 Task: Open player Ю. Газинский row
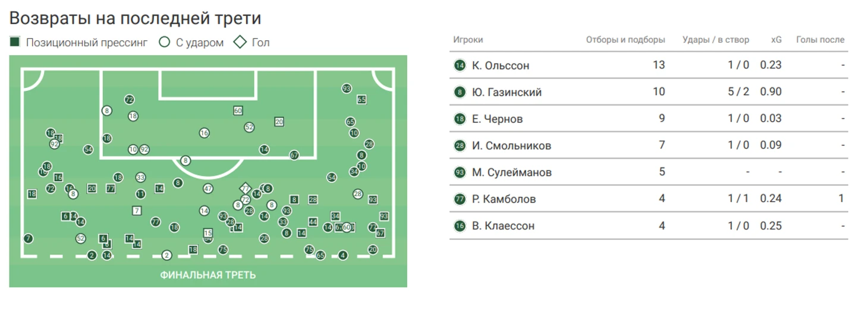[x=649, y=92]
